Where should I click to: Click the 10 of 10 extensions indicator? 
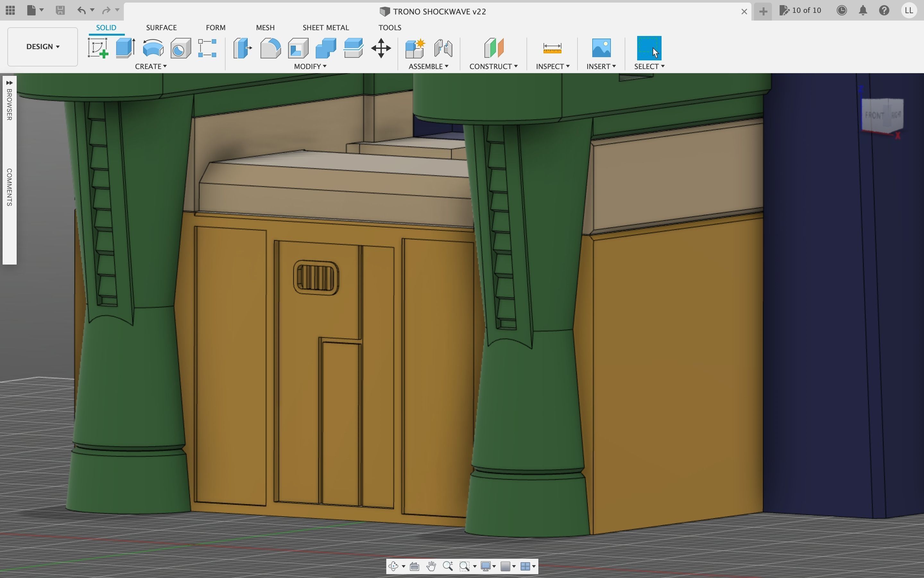coord(800,10)
